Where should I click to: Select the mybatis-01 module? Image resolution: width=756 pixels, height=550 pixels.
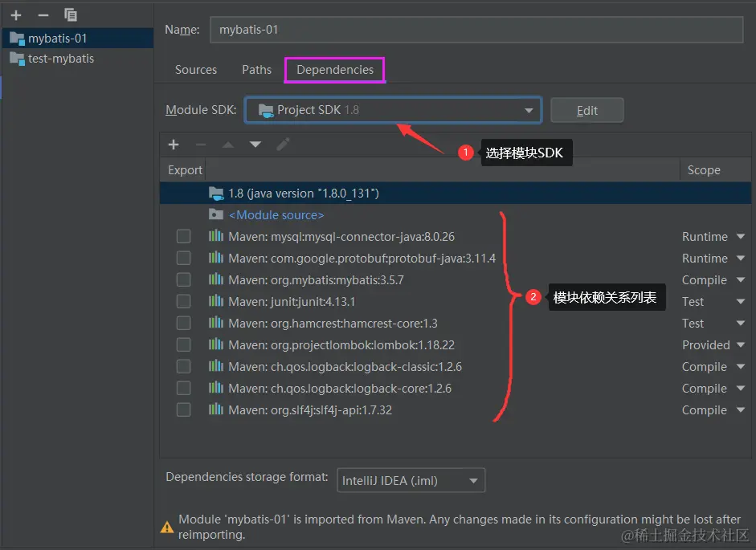point(78,38)
